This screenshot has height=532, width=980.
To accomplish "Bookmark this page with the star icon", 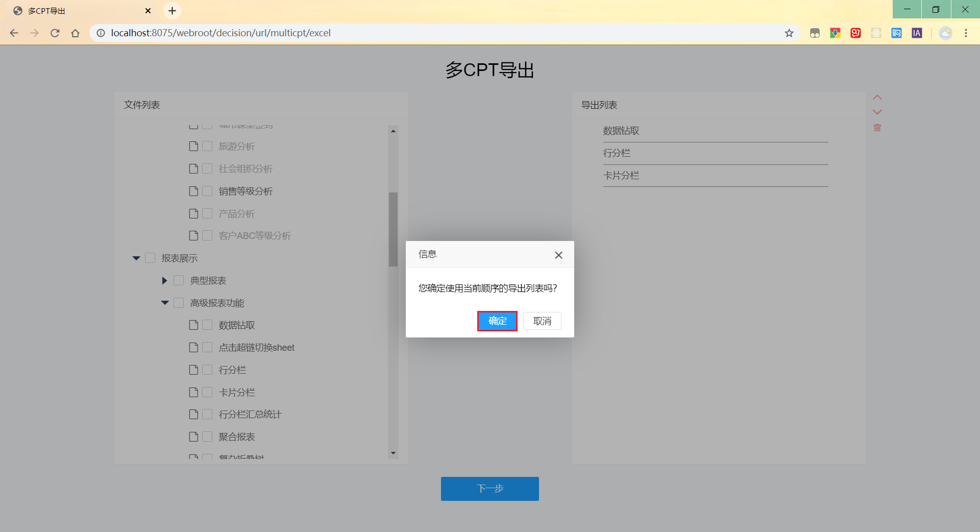I will click(x=789, y=33).
